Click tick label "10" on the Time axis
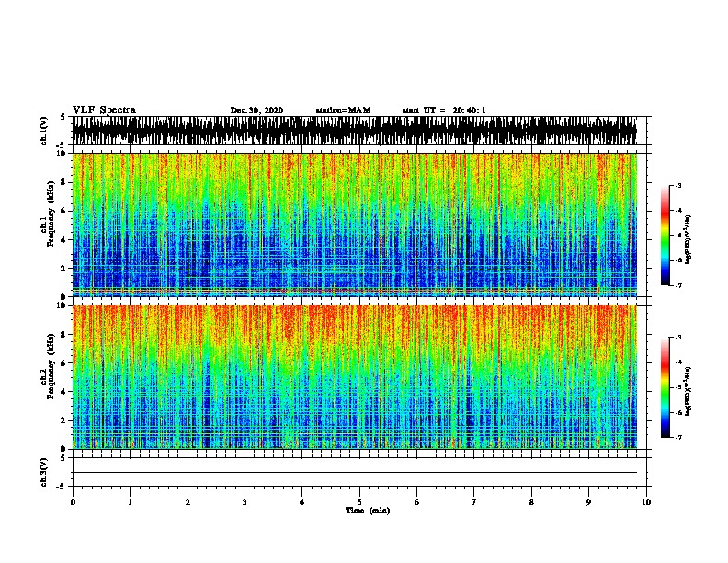This screenshot has width=728, height=563. 646,502
